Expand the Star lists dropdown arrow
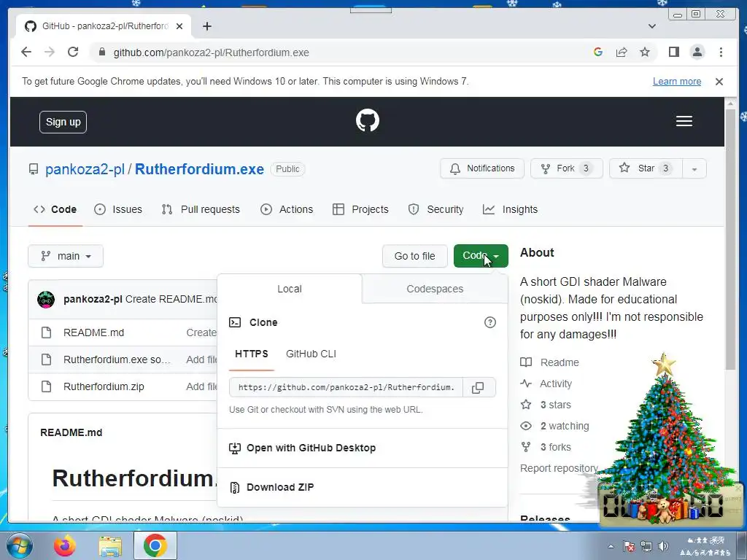The height and width of the screenshot is (560, 747). [694, 168]
